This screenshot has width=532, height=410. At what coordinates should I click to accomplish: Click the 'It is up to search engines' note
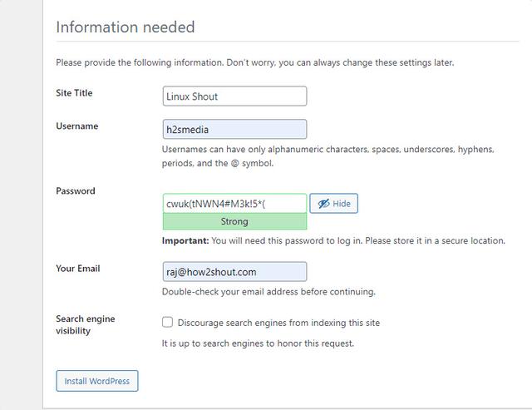(258, 343)
